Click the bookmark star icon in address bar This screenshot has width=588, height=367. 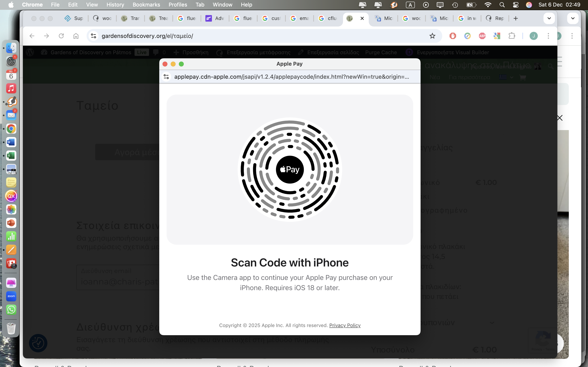tap(432, 36)
